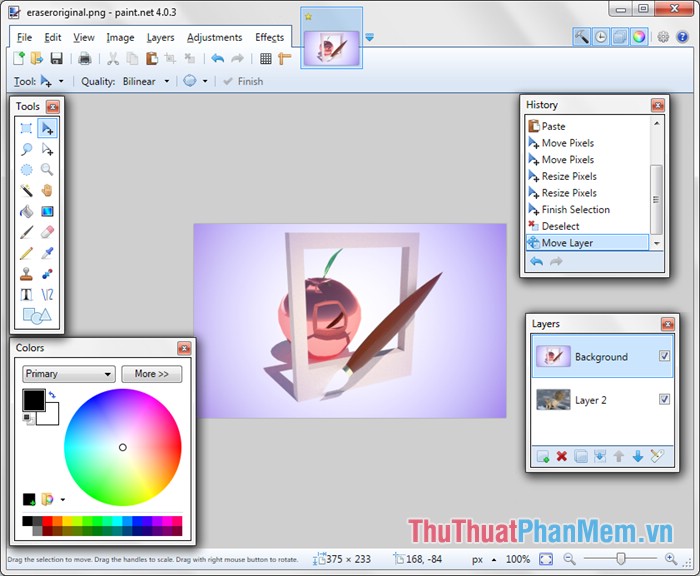Pick the Color Picker eyedropper tool
700x576 pixels.
tap(47, 253)
